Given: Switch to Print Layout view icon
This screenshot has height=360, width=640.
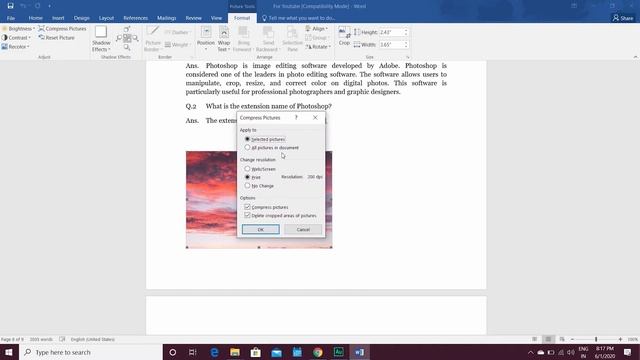Looking at the screenshot, I should point(548,339).
